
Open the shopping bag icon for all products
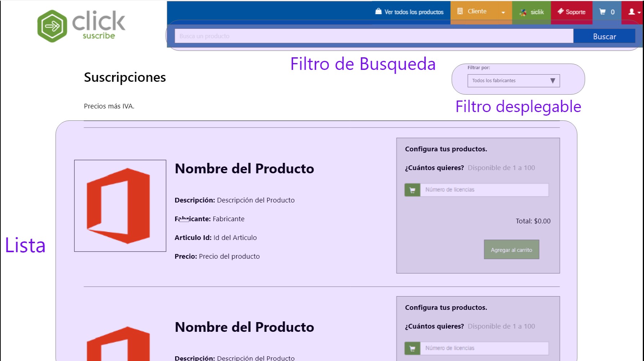pos(378,11)
